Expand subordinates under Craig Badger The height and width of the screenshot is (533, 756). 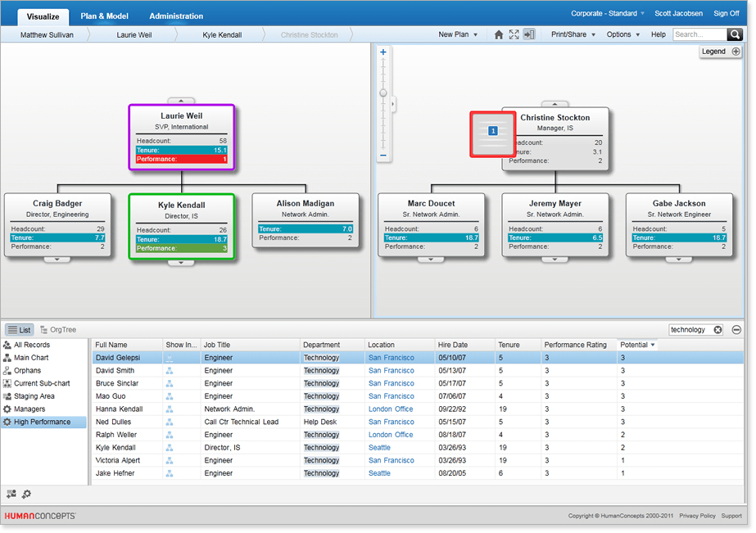click(x=57, y=260)
